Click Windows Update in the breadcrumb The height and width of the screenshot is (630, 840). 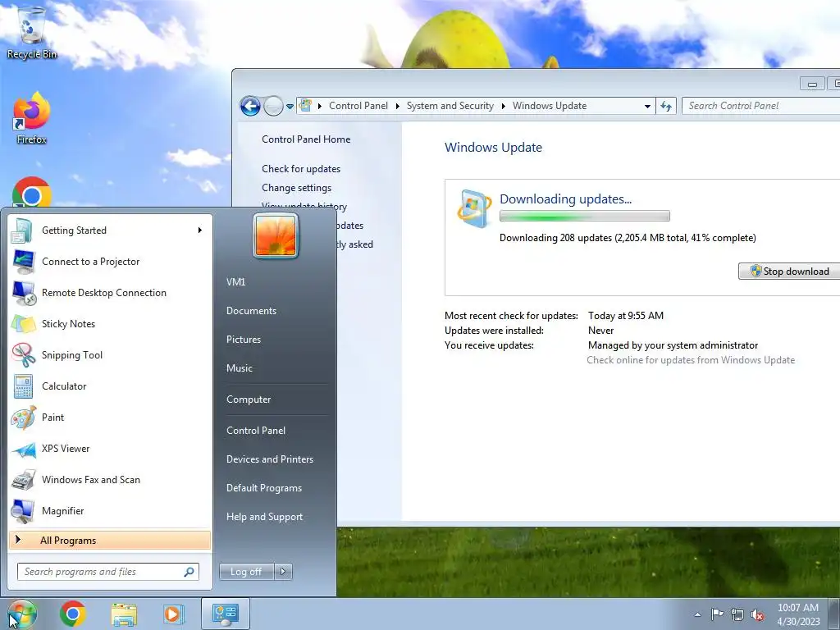pos(550,106)
